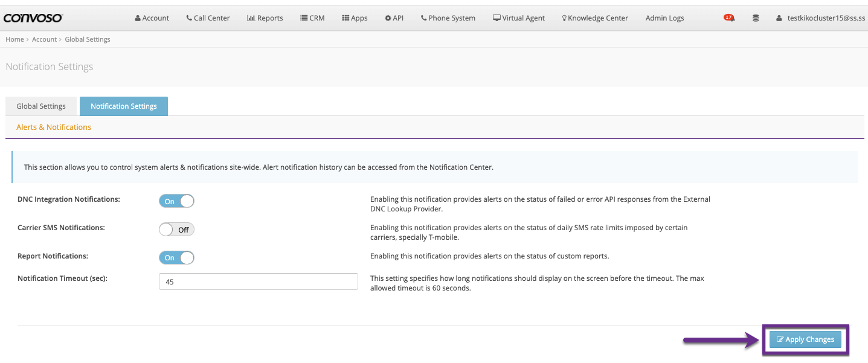Image resolution: width=868 pixels, height=363 pixels.
Task: Open the Virtual Agent menu
Action: (x=519, y=18)
